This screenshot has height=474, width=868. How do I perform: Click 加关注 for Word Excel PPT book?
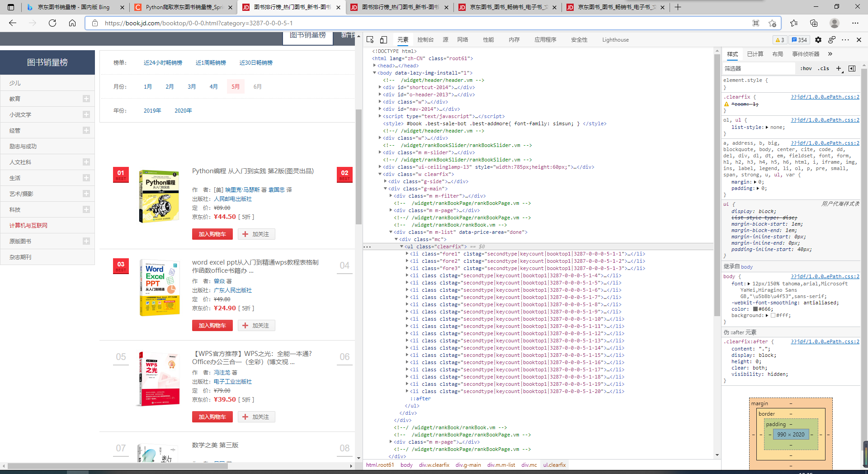(256, 325)
